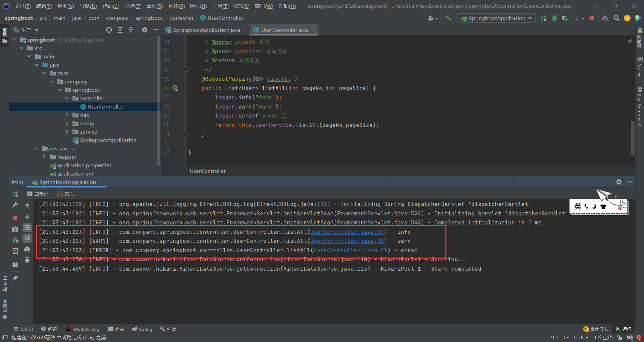Rerun application from the run panel

15,194
